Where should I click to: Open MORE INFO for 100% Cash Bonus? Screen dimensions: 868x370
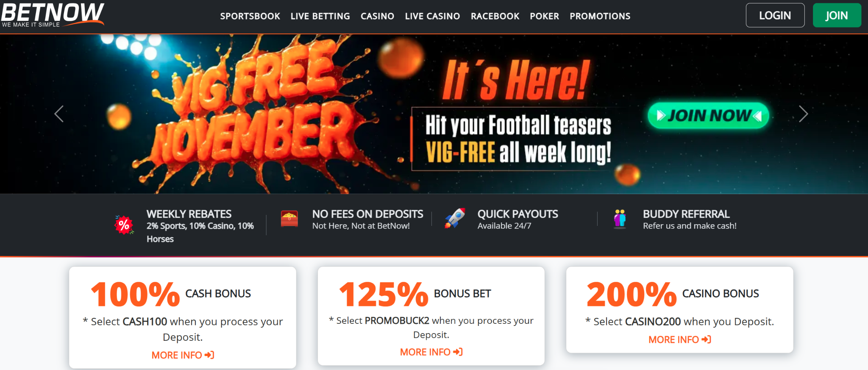click(183, 355)
